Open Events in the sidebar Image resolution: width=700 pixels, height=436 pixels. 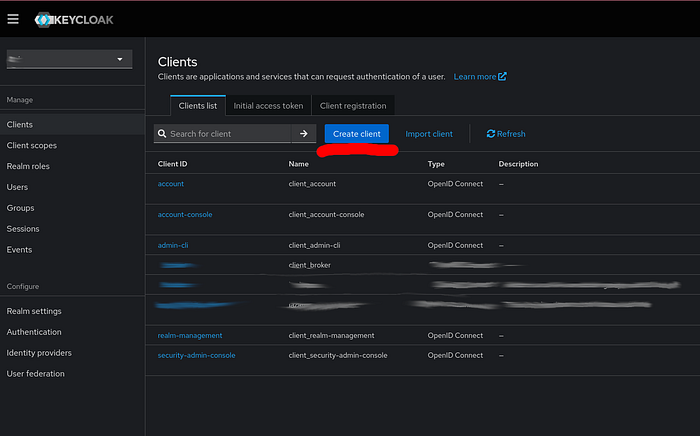72,249
